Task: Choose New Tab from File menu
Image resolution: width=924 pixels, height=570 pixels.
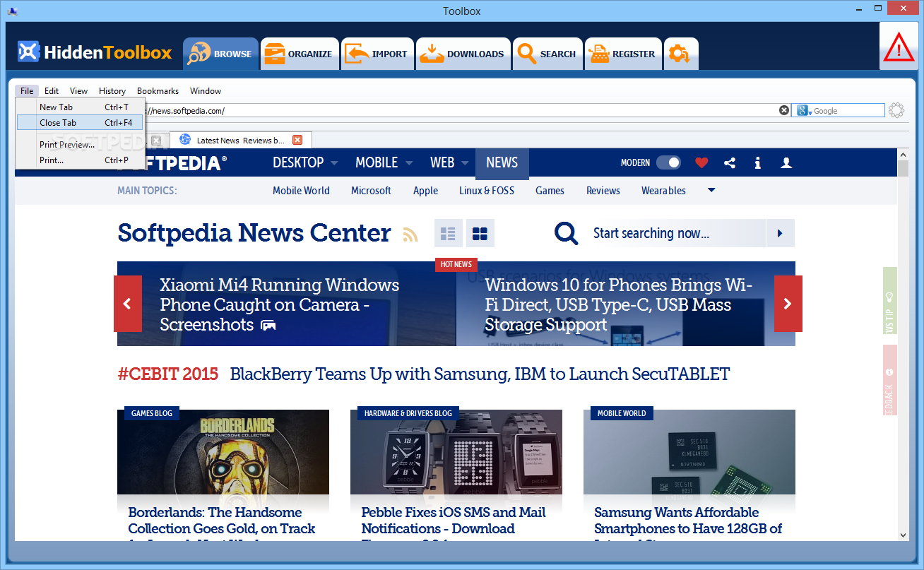Action: point(81,107)
